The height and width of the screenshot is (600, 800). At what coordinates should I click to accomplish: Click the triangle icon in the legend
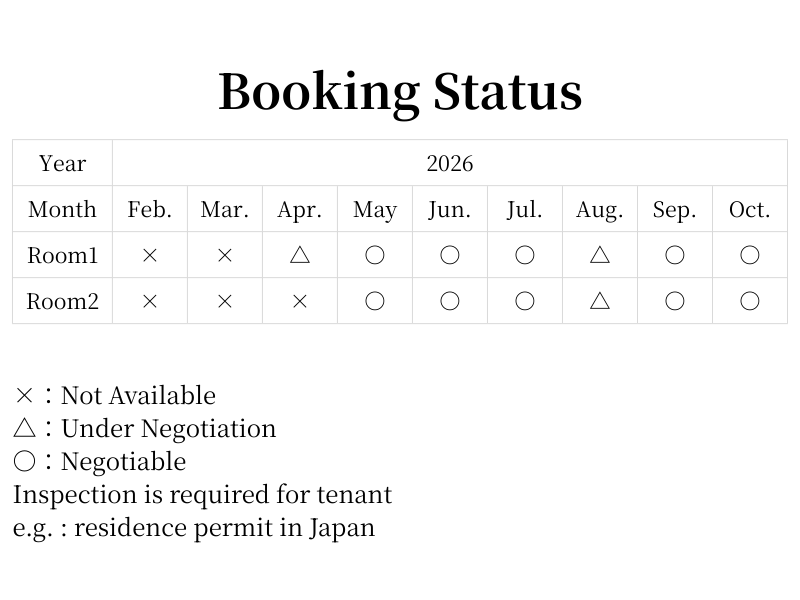25,428
